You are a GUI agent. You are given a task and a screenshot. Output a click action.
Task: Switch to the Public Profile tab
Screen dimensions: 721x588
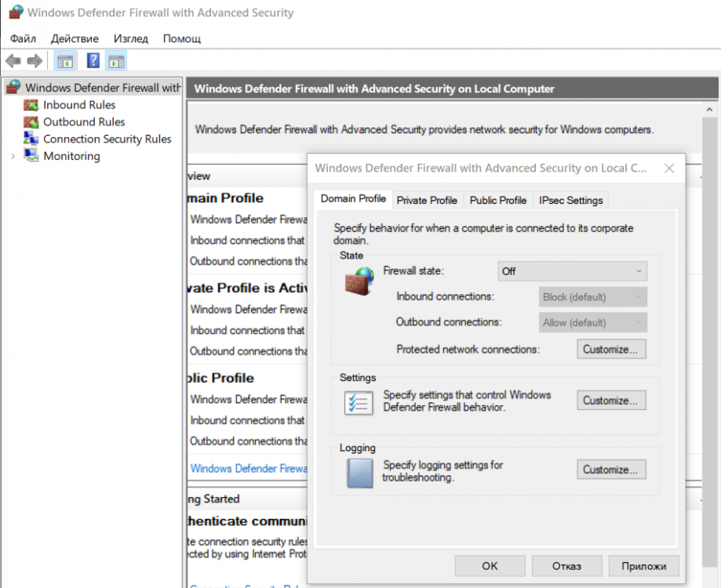coord(498,200)
